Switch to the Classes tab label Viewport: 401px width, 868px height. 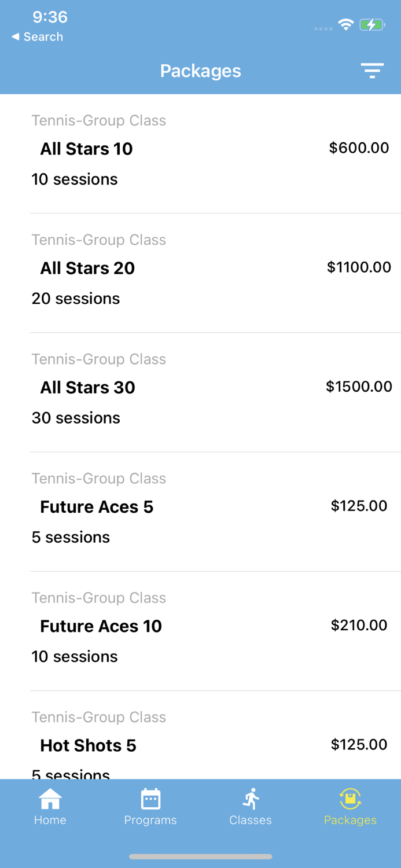[251, 820]
